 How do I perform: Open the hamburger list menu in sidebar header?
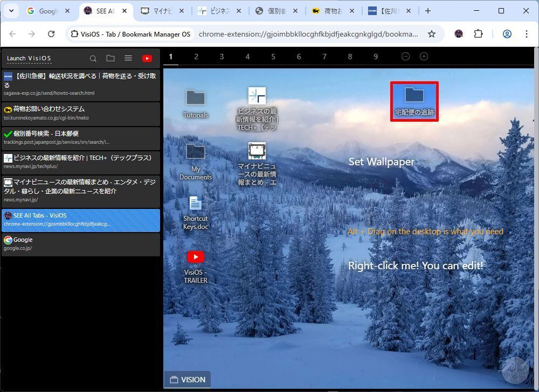pyautogui.click(x=128, y=58)
